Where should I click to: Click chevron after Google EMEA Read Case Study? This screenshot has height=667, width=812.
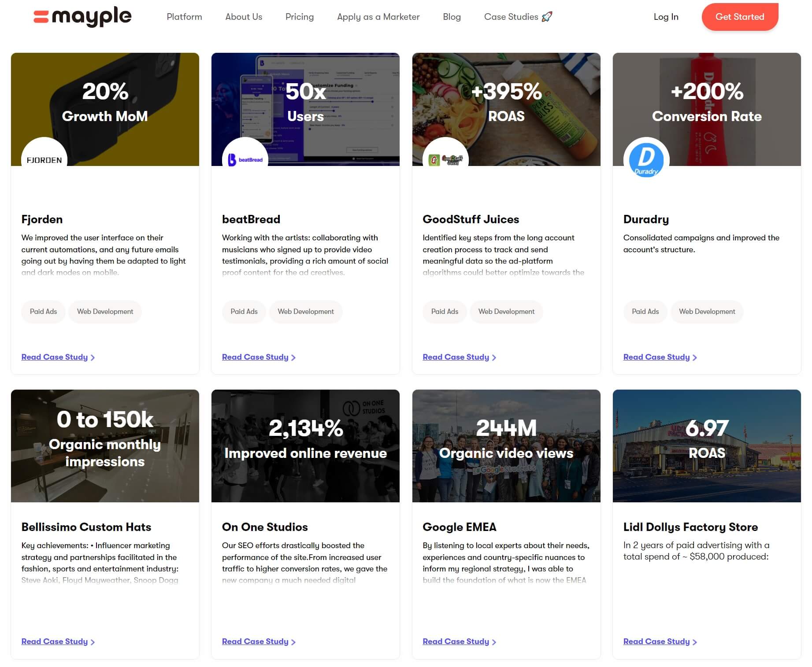[494, 642]
